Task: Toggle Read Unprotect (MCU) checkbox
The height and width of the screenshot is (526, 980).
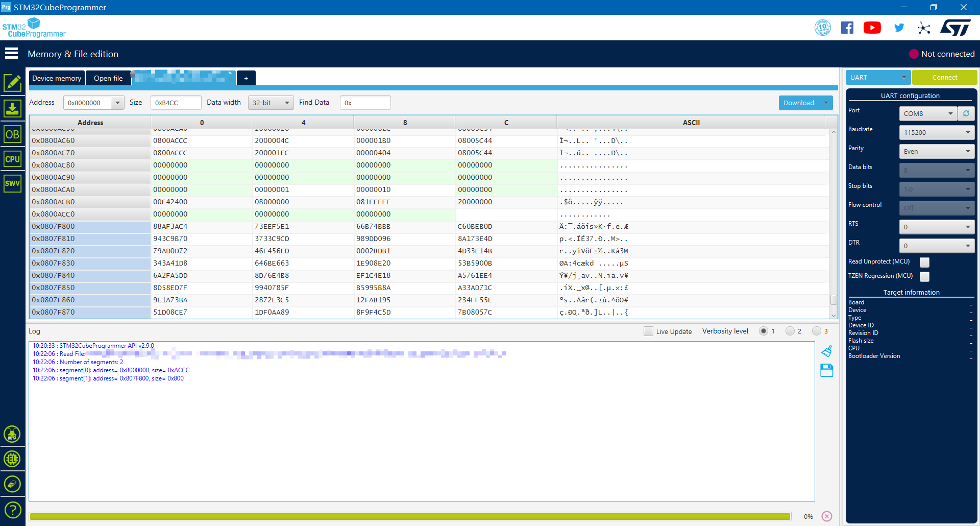Action: point(924,262)
